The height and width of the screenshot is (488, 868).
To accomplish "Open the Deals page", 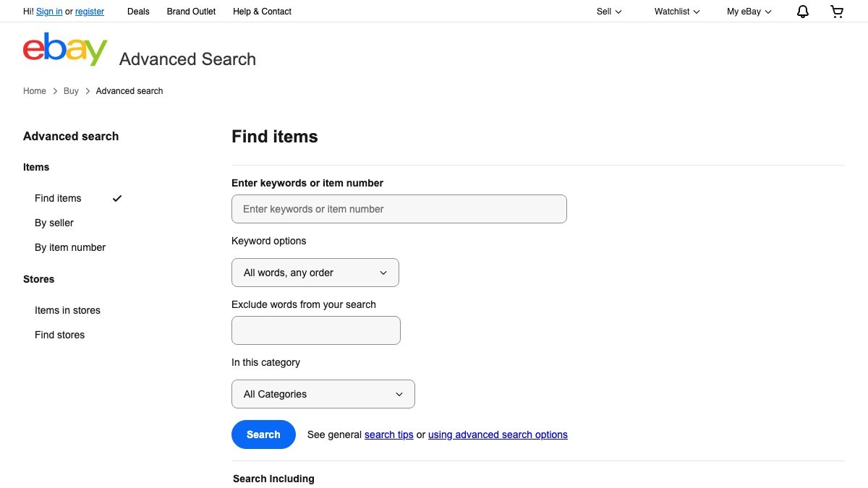I will point(138,12).
